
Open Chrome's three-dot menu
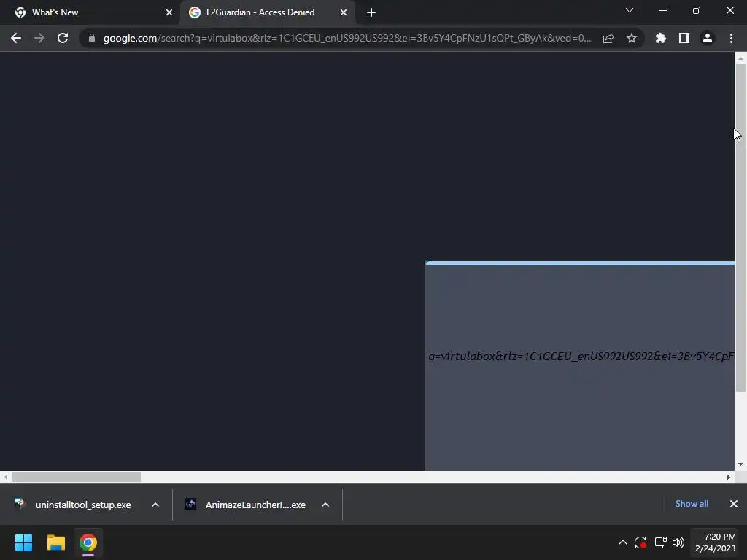click(731, 38)
